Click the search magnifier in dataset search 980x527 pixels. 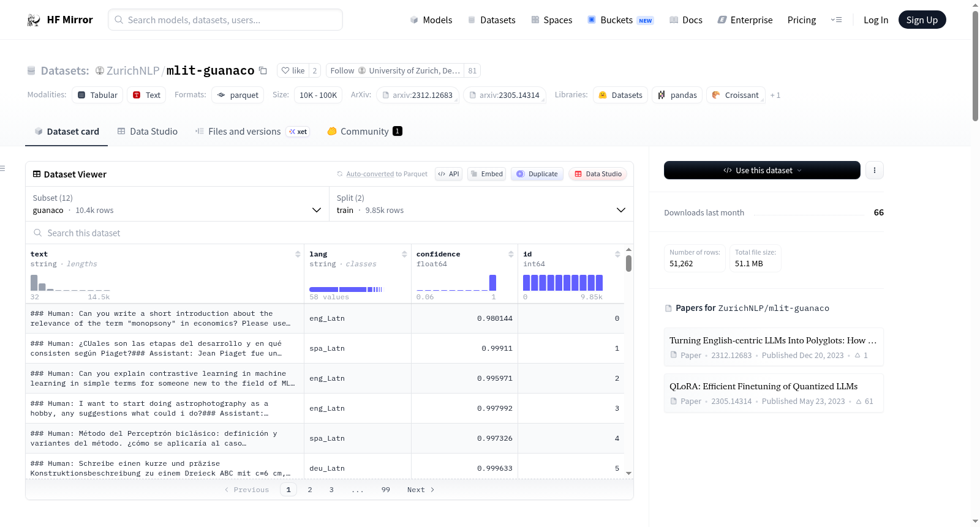(38, 233)
